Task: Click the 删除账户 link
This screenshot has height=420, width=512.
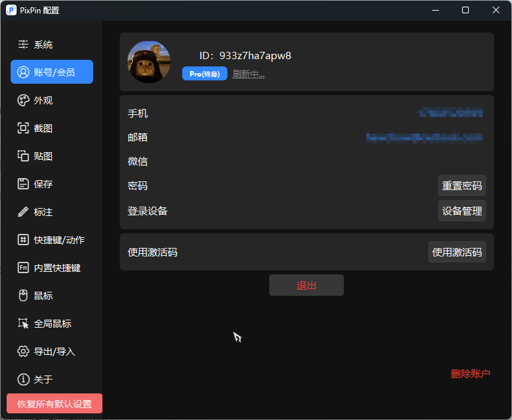Action: click(470, 373)
